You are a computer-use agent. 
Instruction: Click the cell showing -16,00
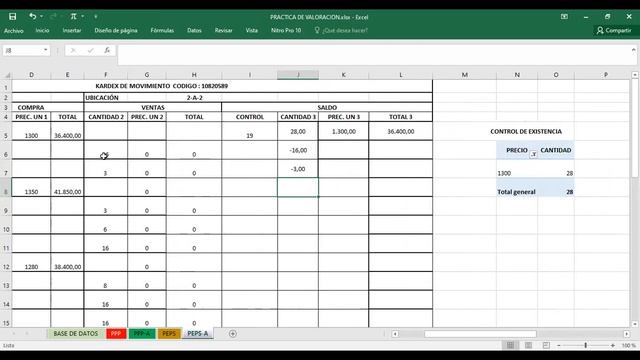coord(298,150)
